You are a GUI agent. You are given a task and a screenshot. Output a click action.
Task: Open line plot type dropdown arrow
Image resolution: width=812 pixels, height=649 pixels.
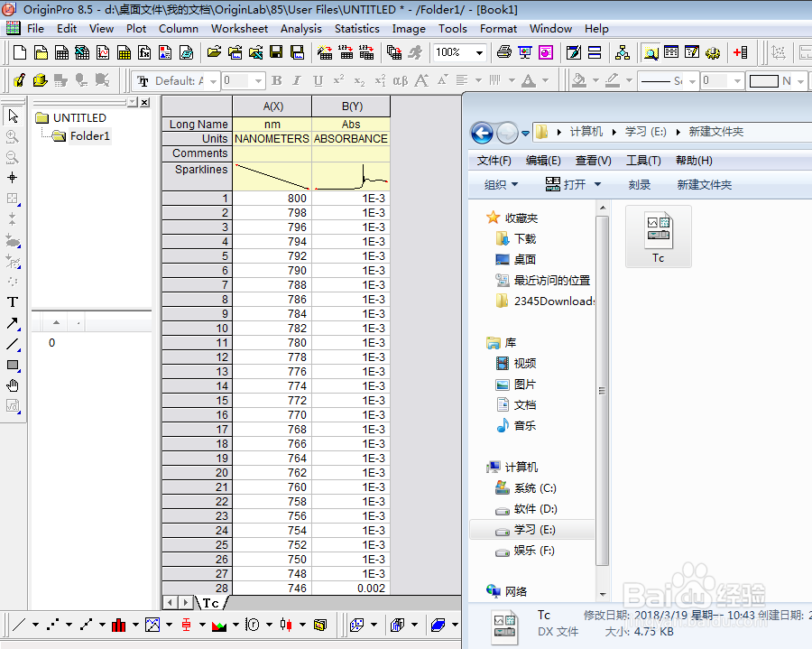point(35,625)
